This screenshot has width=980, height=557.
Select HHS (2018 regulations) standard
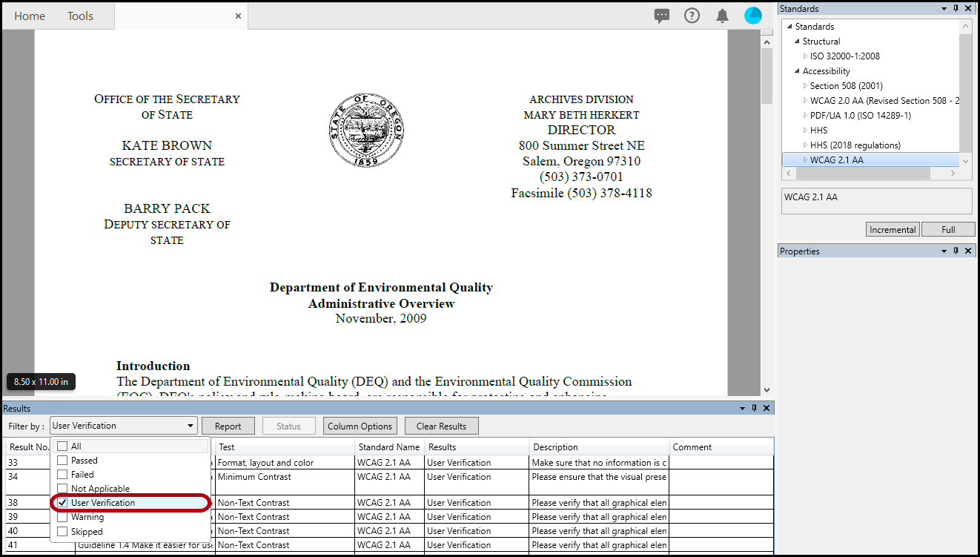855,145
